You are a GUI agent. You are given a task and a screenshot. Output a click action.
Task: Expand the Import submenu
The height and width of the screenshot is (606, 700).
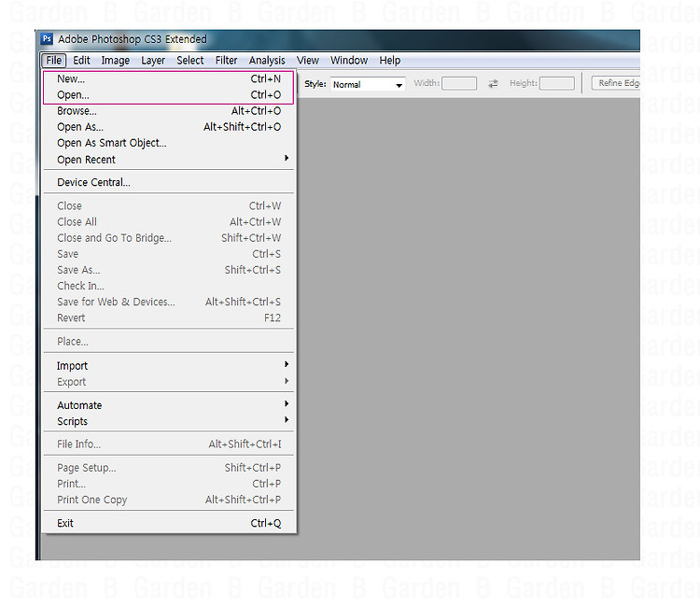point(169,366)
